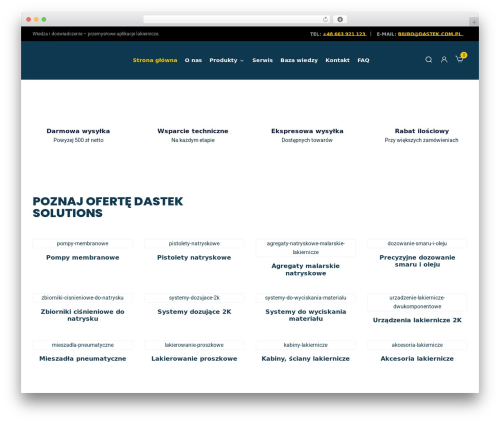The image size is (500, 423).
Task: Expand the Produkty menu chevron
Action: tap(242, 61)
